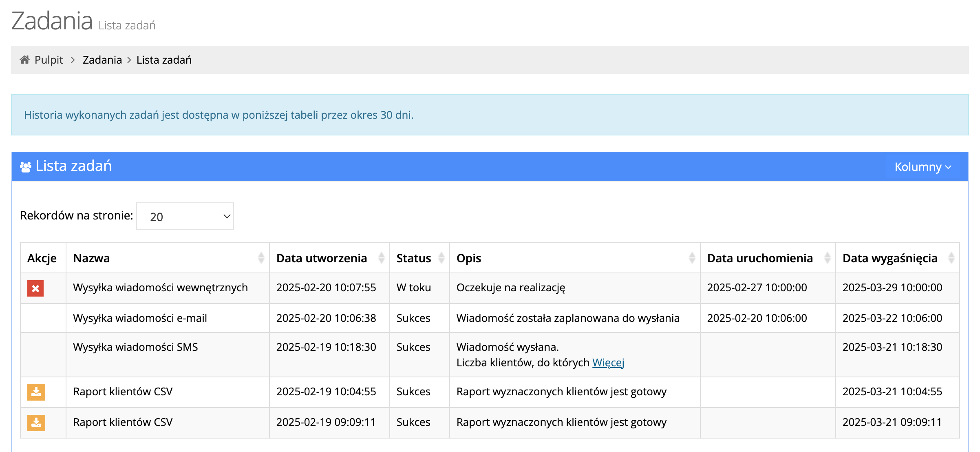Open the Więcej link in SMS row
This screenshot has width=980, height=452.
[608, 363]
